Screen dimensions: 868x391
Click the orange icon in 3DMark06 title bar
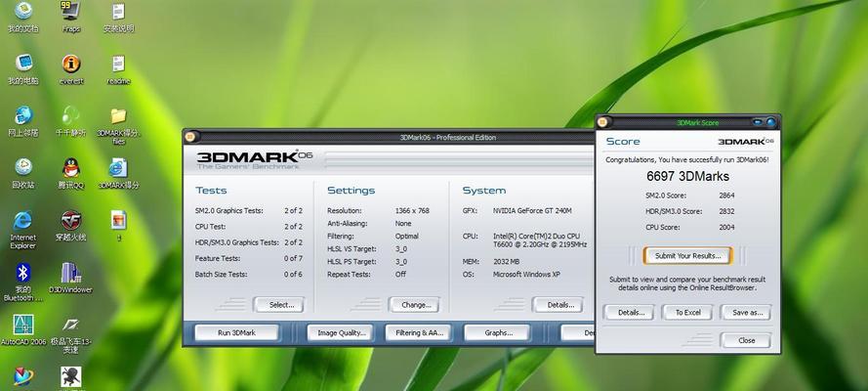(x=189, y=137)
